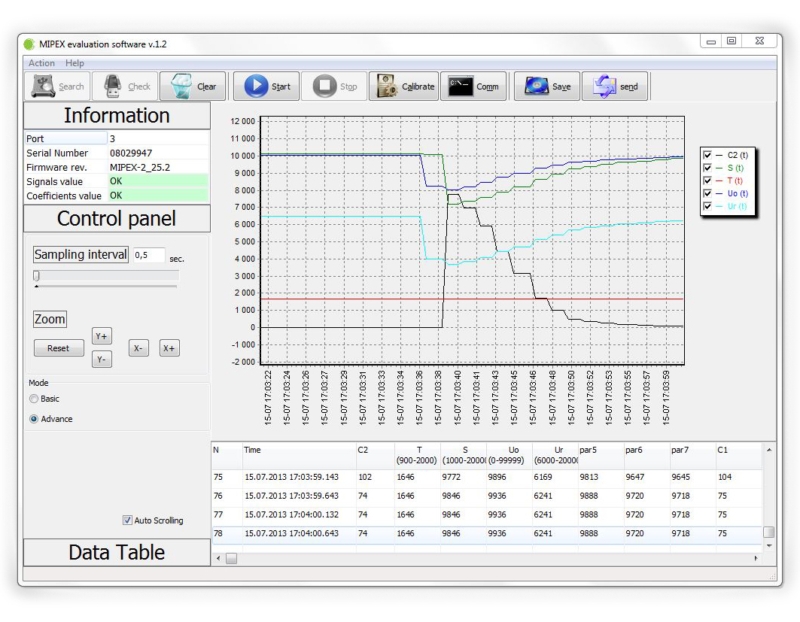
Task: Select the Basic mode radio button
Action: coord(34,399)
